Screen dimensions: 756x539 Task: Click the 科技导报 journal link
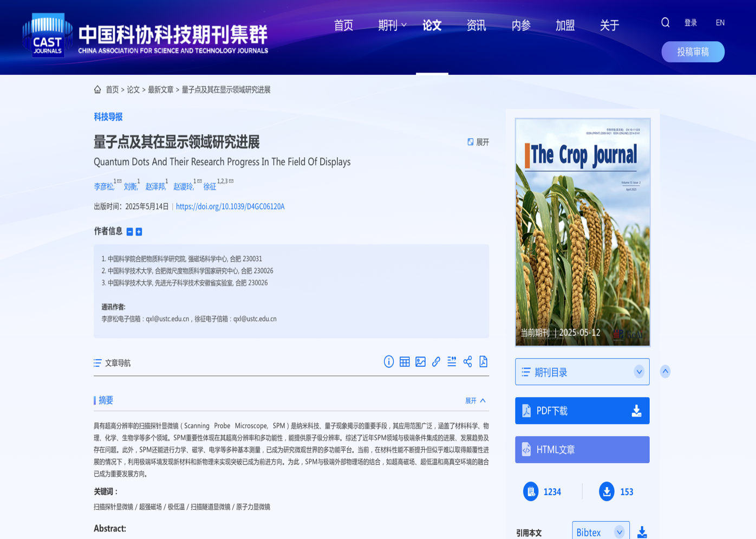(x=108, y=117)
